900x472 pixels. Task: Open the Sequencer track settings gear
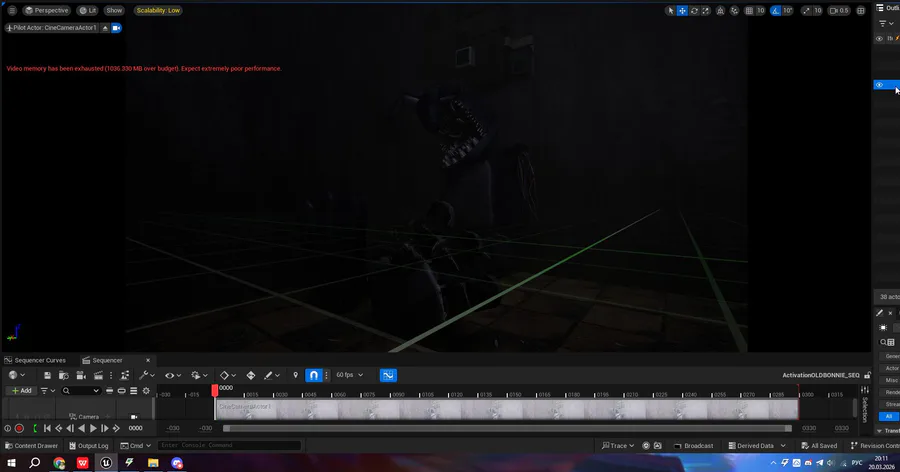pyautogui.click(x=146, y=390)
